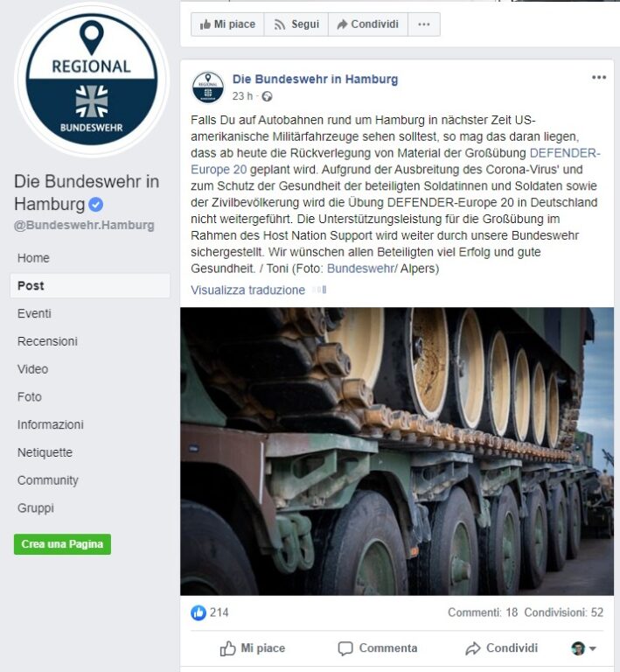The image size is (620, 672).
Task: Click the large Regional Bundeswehr profile logo
Action: [92, 80]
